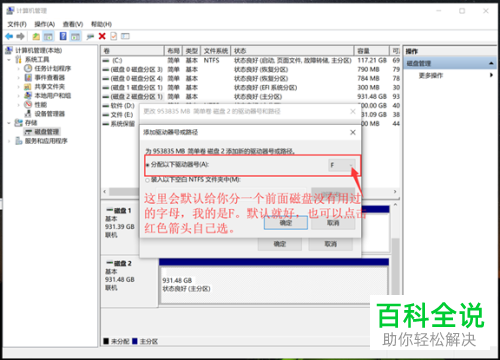
Task: Click the 系统工具 tools icon in tree
Action: (x=19, y=59)
